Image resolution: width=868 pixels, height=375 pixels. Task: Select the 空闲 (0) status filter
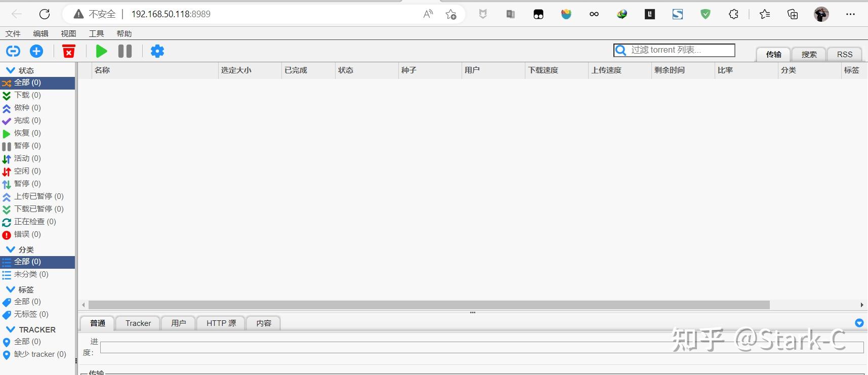37,171
